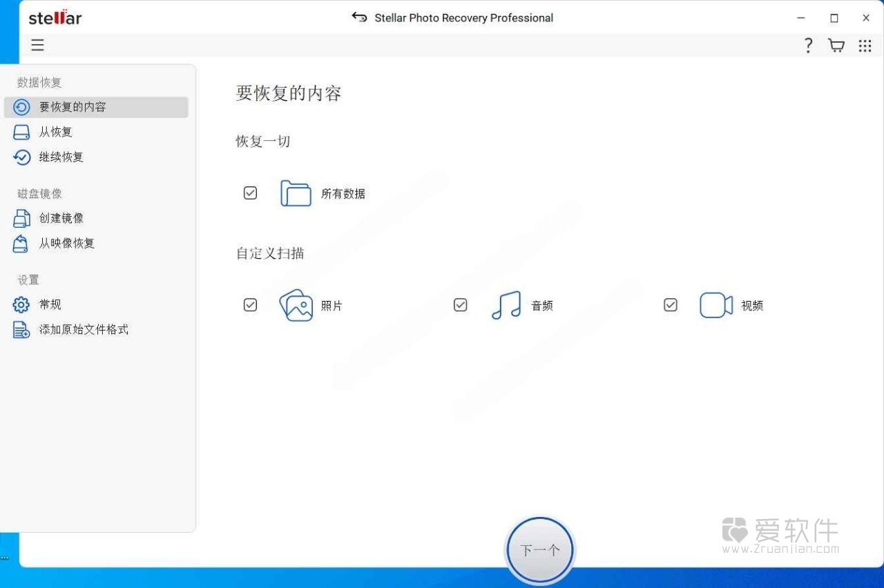Viewport: 884px width, 588px height.
Task: Toggle the 音频 checkbox
Action: tap(461, 305)
